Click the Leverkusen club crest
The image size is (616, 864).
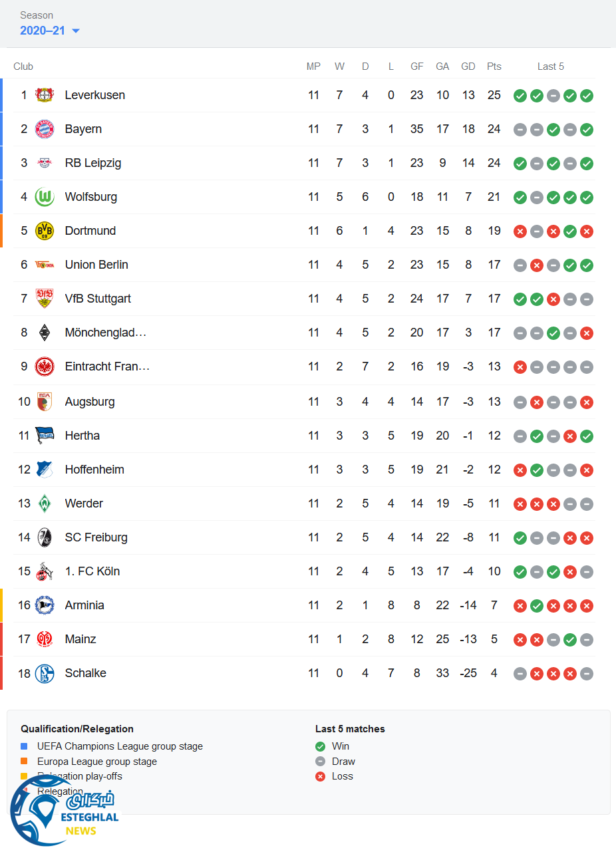click(45, 95)
